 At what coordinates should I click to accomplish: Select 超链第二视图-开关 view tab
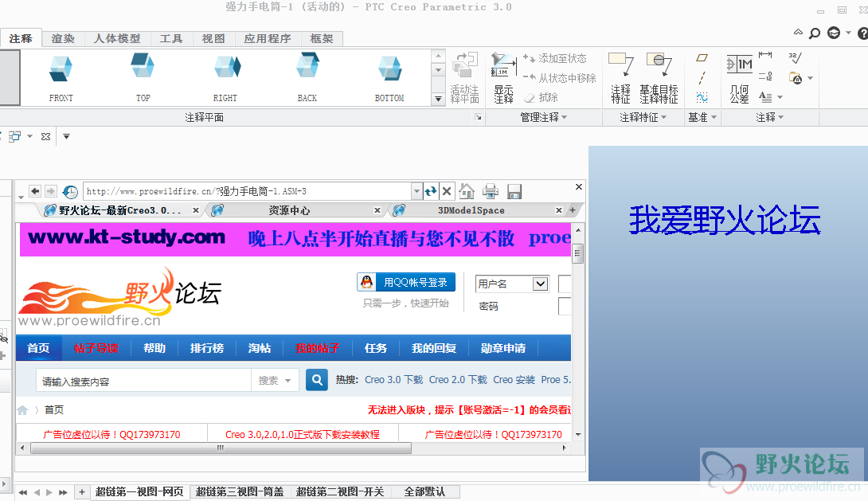tap(340, 491)
